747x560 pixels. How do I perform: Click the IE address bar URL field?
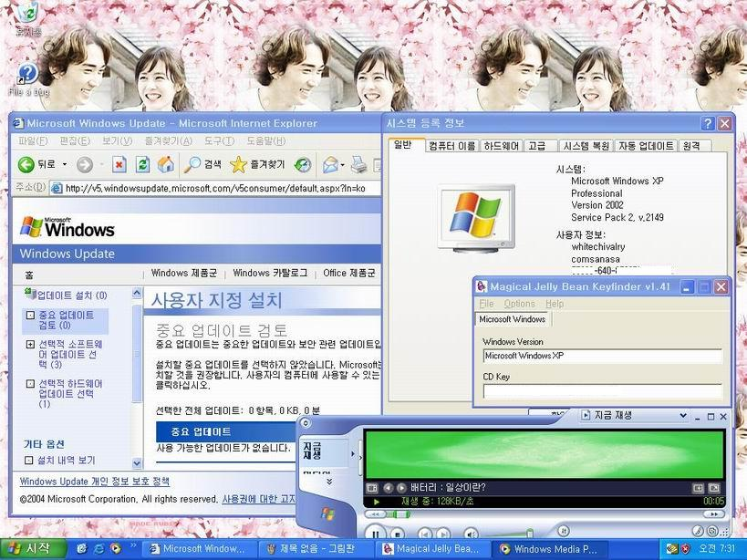point(215,188)
